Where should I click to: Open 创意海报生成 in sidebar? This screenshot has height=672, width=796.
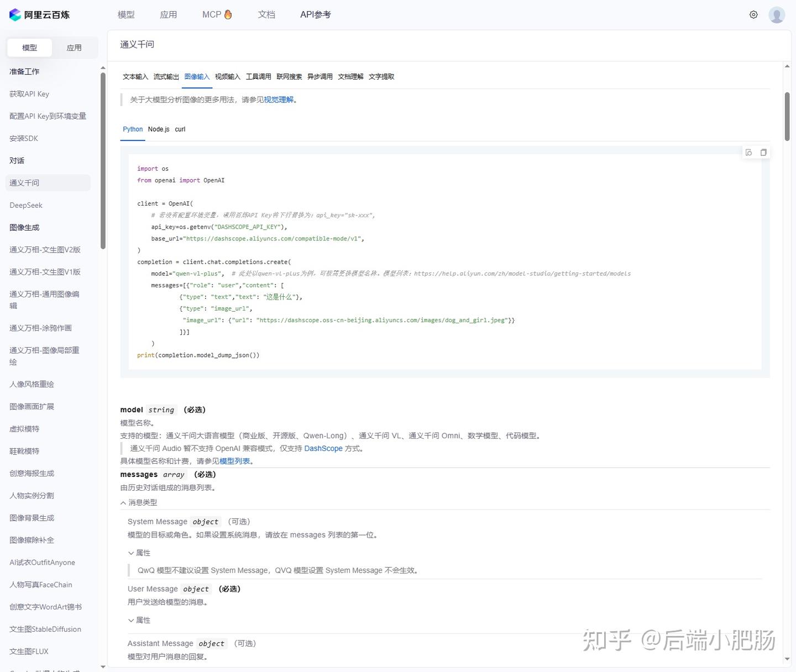pos(32,474)
